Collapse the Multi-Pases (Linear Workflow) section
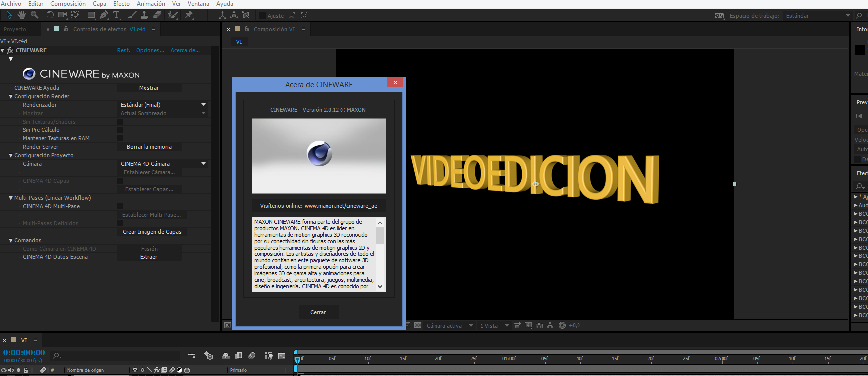Viewport: 868px width, 376px height. pyautogui.click(x=11, y=198)
